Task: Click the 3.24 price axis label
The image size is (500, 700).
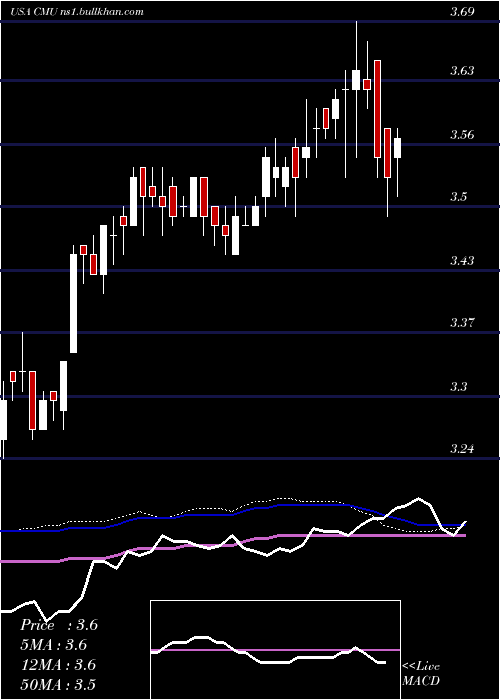Action: point(462,448)
